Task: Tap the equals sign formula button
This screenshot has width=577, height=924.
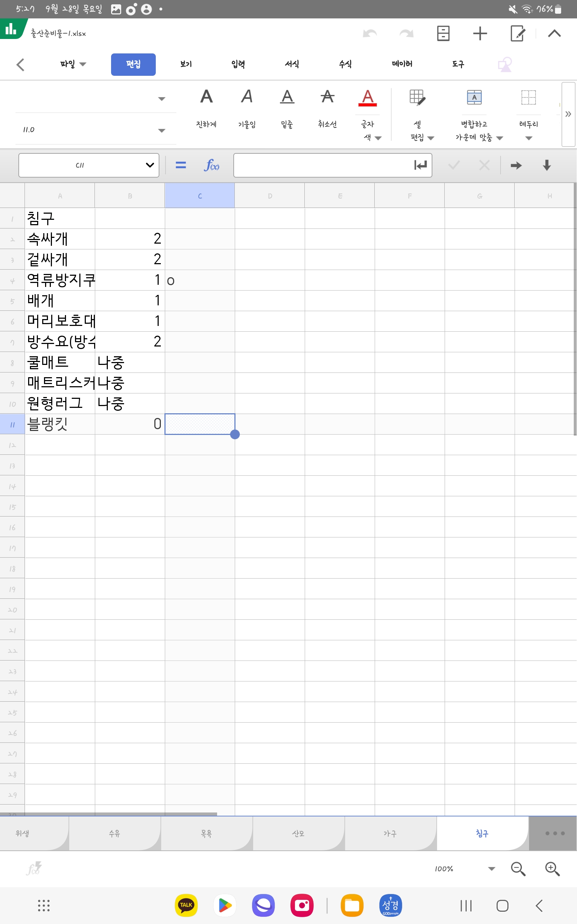Action: [x=181, y=165]
